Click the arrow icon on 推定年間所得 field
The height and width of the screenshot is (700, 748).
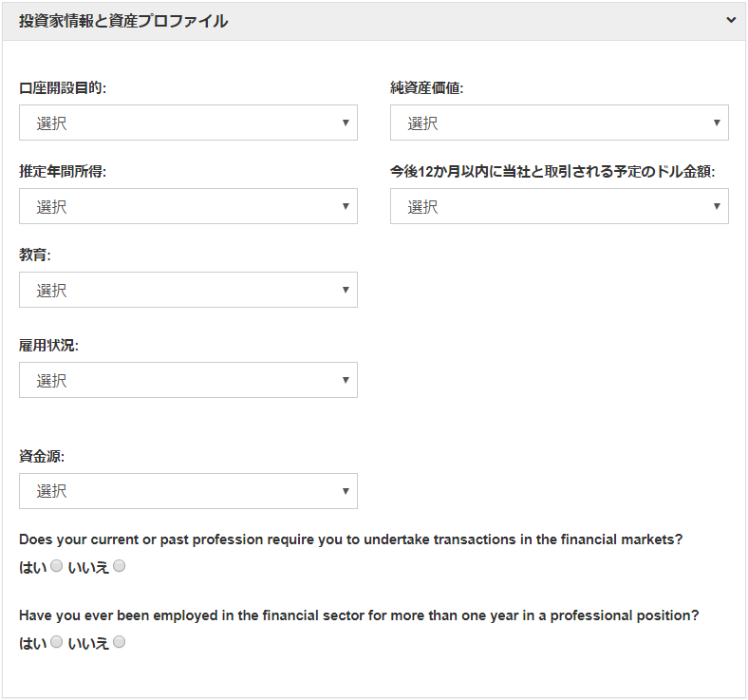(346, 206)
